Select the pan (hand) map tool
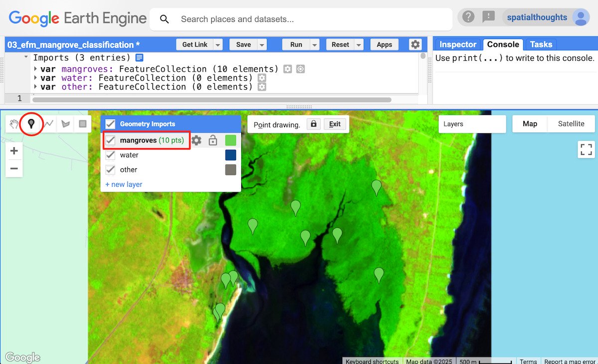 tap(15, 123)
